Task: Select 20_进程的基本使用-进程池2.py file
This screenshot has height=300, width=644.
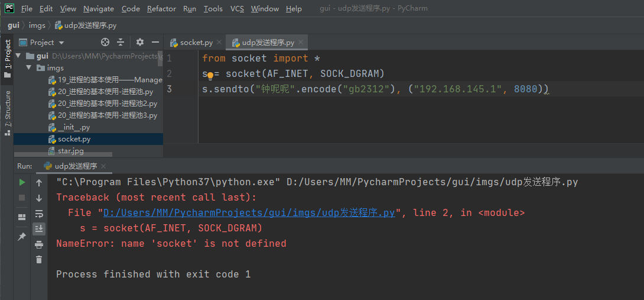Action: tap(103, 104)
